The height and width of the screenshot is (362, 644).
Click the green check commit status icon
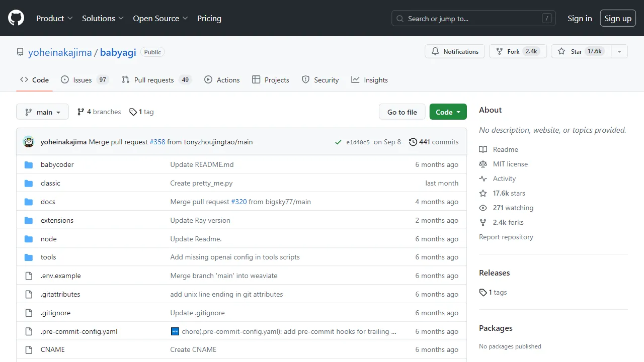tap(338, 142)
